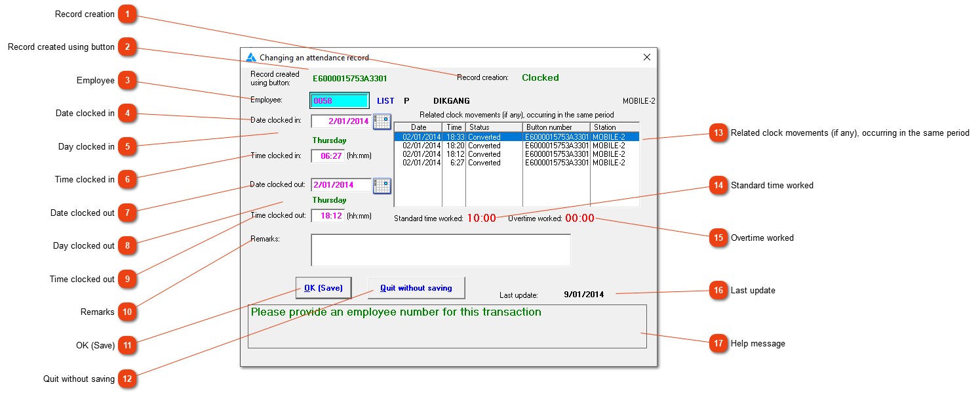The width and height of the screenshot is (980, 395).
Task: Click the green help message text
Action: tap(396, 312)
